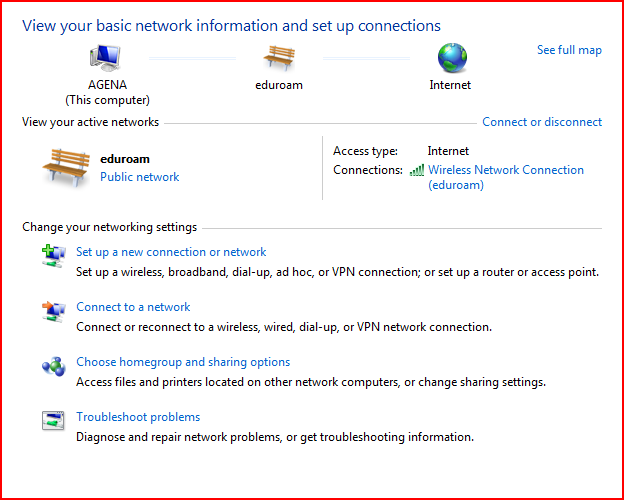Viewport: 624px width, 500px height.
Task: Click the Connect to a network icon
Action: (x=53, y=312)
